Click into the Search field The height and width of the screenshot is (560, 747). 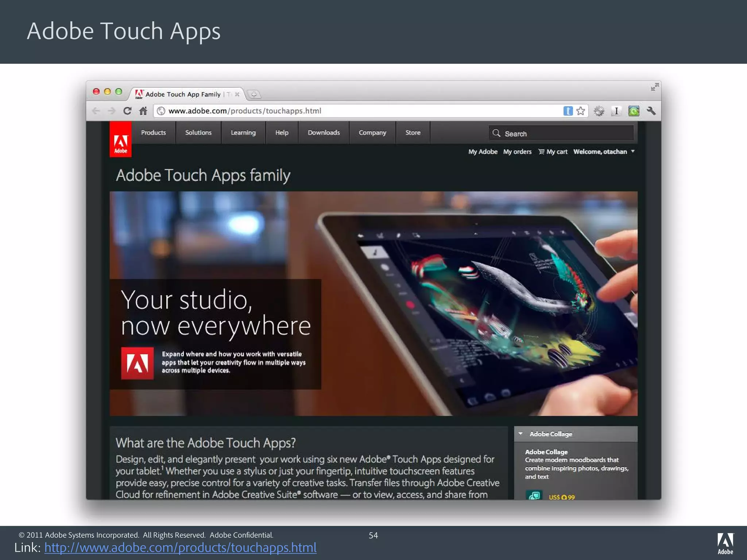point(561,133)
